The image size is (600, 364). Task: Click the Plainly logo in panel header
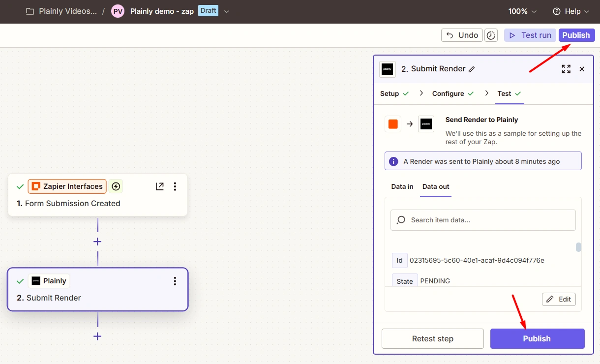pyautogui.click(x=388, y=69)
